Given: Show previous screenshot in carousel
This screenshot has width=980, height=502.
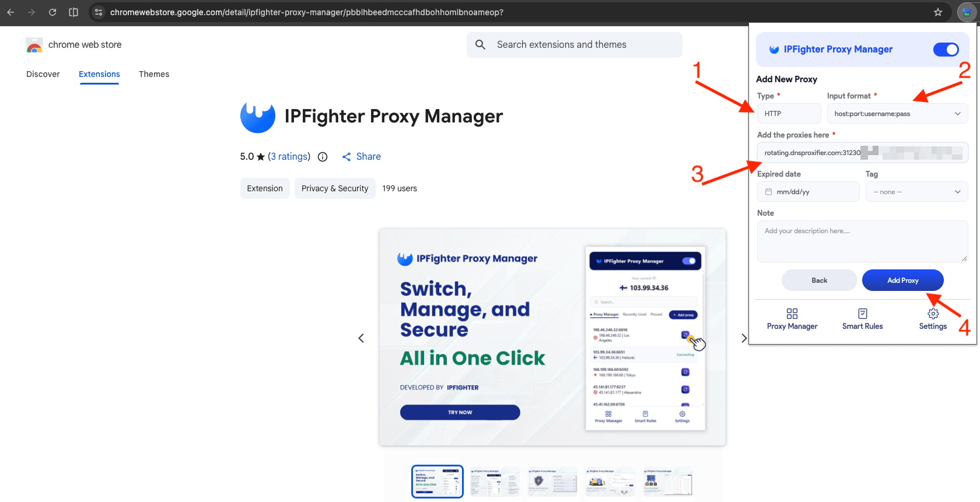Looking at the screenshot, I should coord(361,338).
